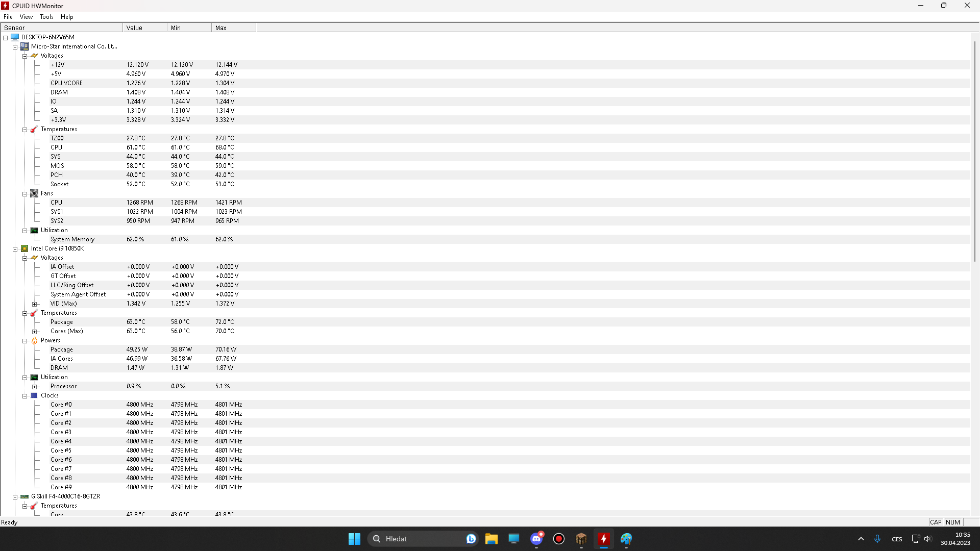
Task: Click the Clocks category icon
Action: click(x=34, y=395)
